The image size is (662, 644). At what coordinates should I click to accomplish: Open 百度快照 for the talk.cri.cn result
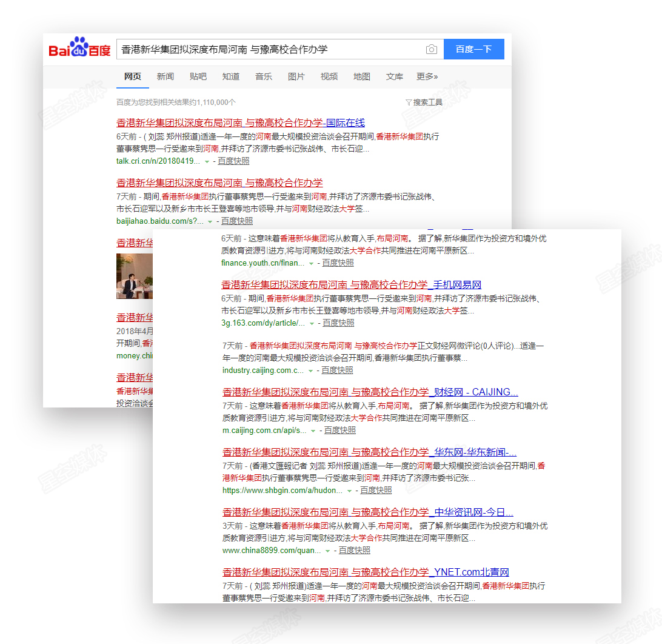[x=233, y=161]
